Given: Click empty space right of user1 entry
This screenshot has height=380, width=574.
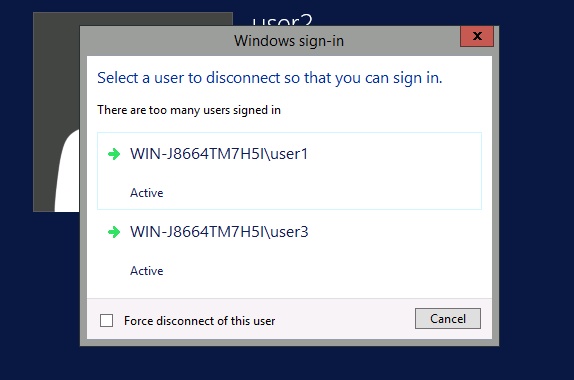Looking at the screenshot, I should click(395, 171).
